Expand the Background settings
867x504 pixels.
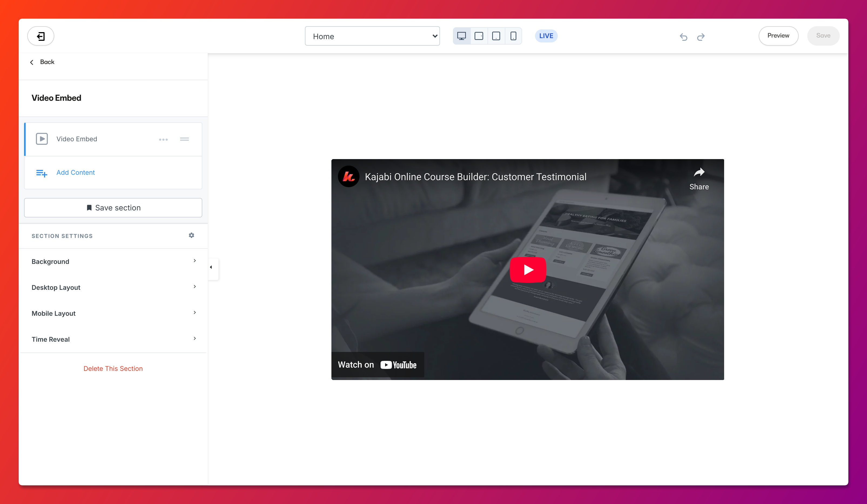coord(113,261)
